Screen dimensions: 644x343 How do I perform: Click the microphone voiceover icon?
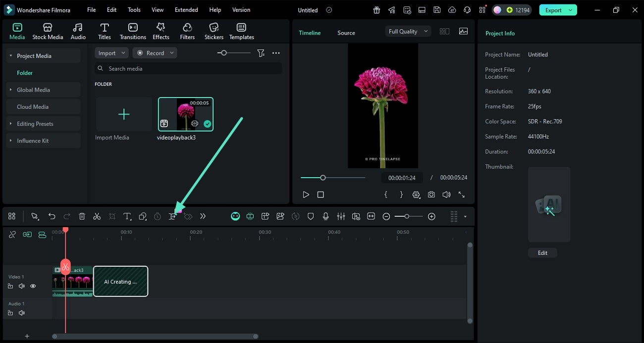(x=325, y=216)
